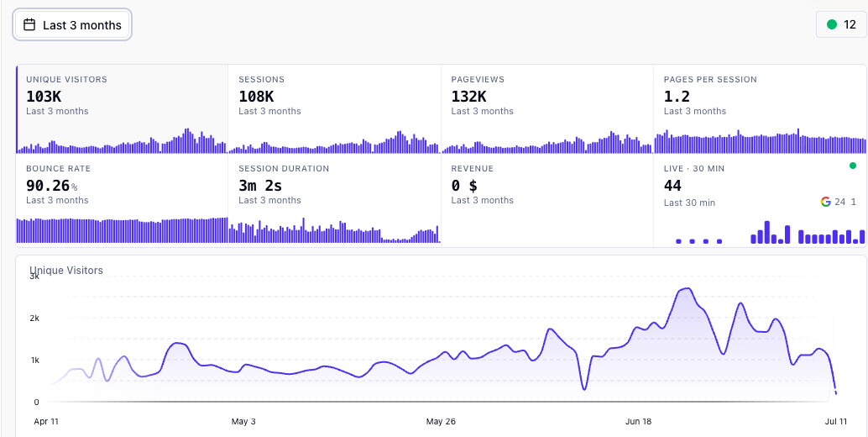
Task: Click the calendar icon in date selector
Action: 29,25
